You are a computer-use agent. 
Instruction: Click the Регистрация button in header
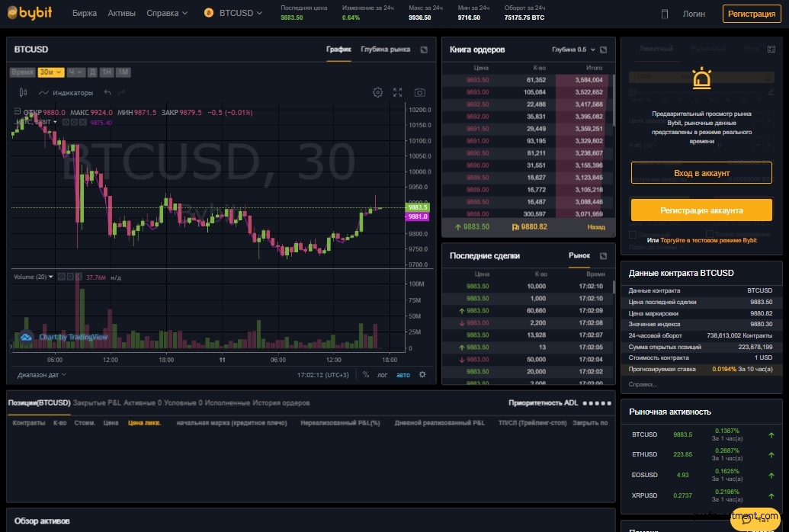pos(751,14)
